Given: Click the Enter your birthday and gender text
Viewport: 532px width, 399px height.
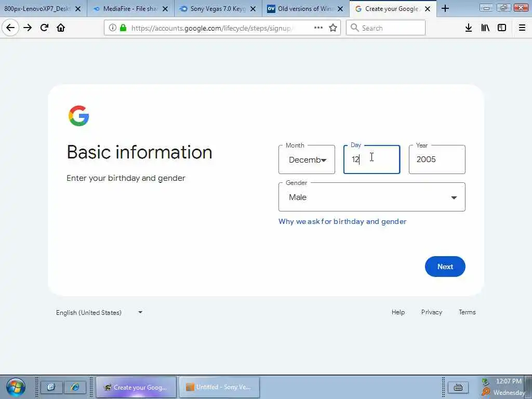Looking at the screenshot, I should (126, 178).
